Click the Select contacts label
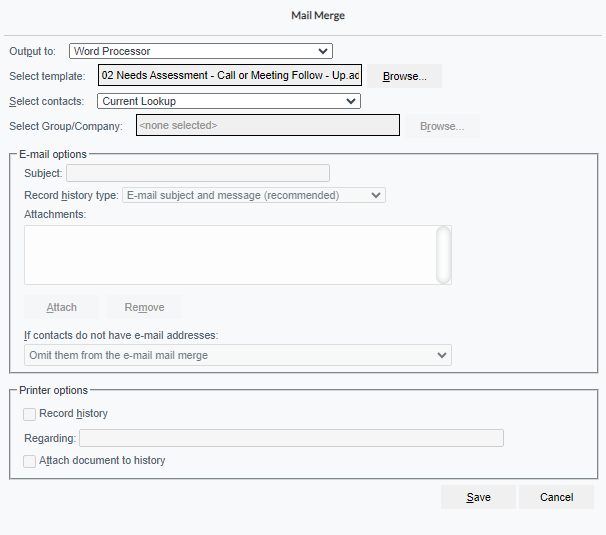Screen dimensions: 606x535 [46, 101]
